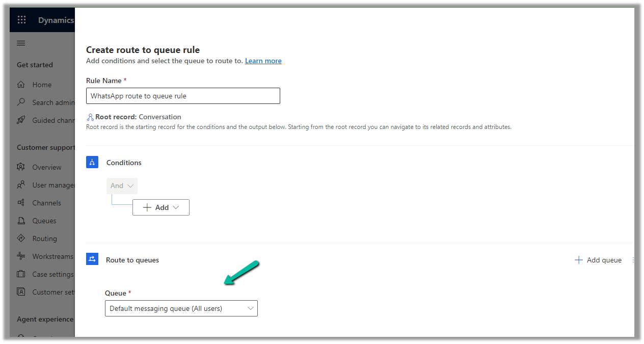Click the more options dots beside Add queue
Screen dimensions: 644x344
(633, 260)
